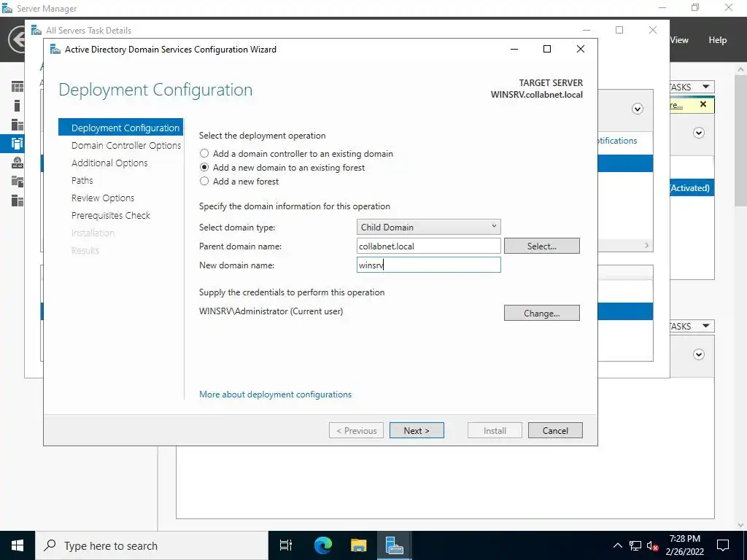747x560 pixels.
Task: Click the Cancel button in the wizard
Action: (x=555, y=430)
